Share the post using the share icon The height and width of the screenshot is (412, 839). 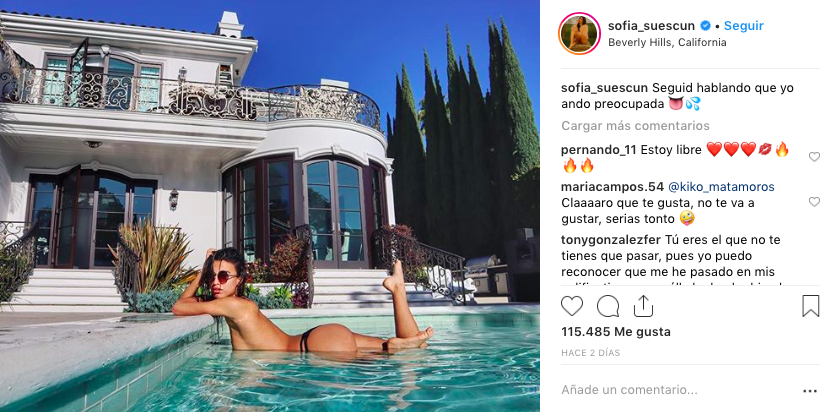click(x=643, y=306)
